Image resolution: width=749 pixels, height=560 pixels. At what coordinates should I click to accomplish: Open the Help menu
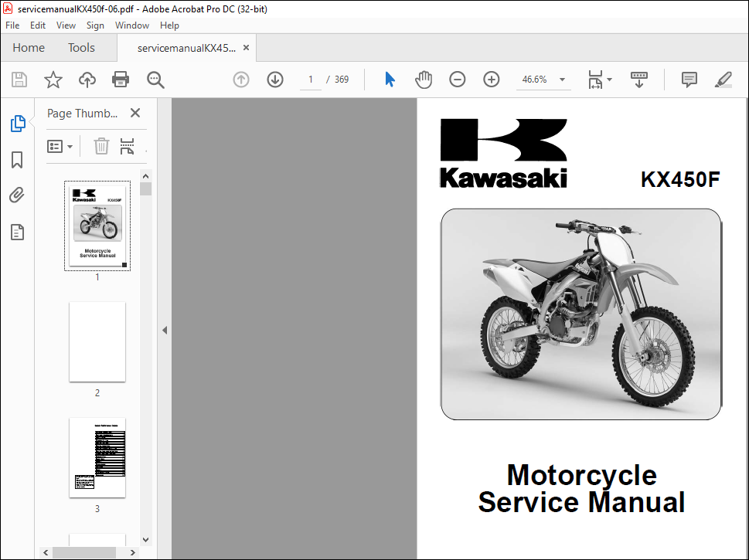click(169, 25)
